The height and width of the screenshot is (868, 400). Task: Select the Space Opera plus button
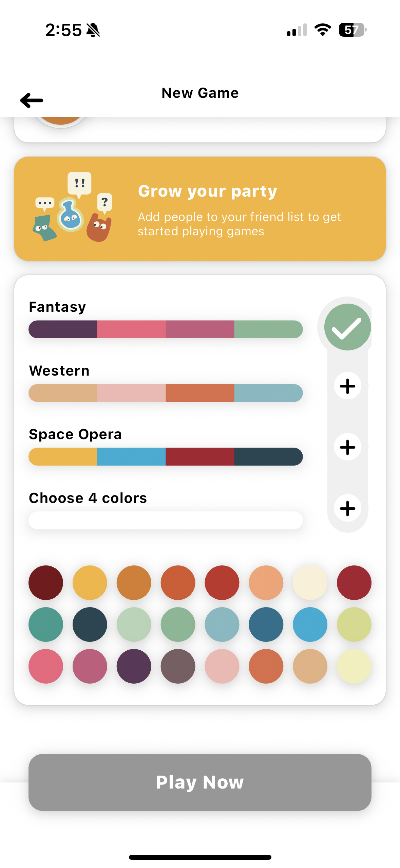pos(347,447)
